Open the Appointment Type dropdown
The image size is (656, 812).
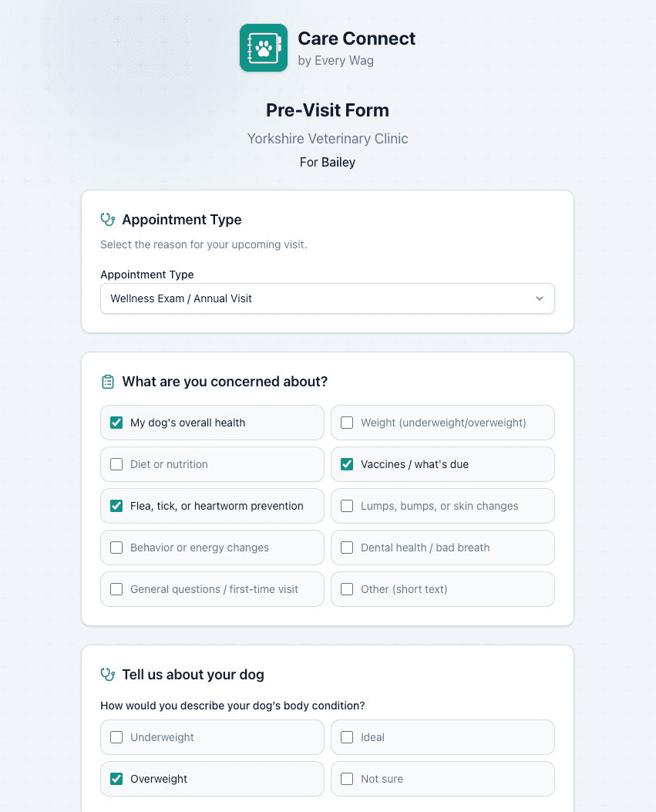(x=327, y=298)
